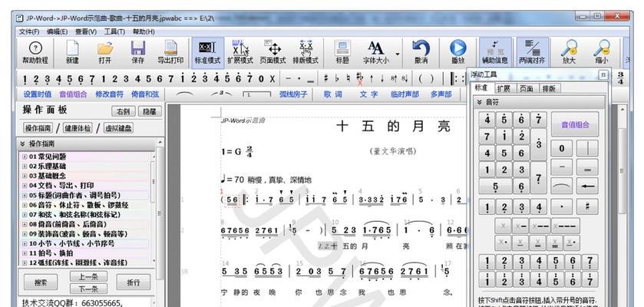Click the 下一条 next item button
Image resolution: width=644 pixels, height=307 pixels.
[88, 289]
